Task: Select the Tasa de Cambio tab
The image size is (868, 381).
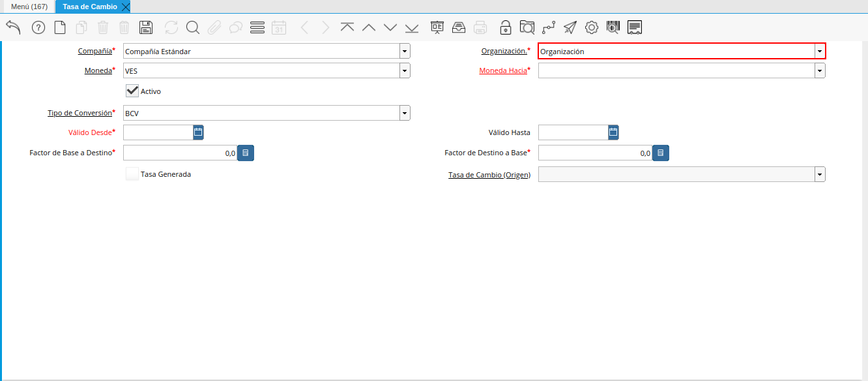Action: coord(90,7)
